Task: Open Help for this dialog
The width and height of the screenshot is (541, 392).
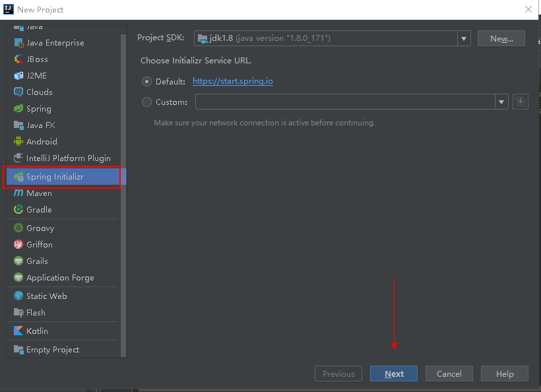Action: [505, 374]
